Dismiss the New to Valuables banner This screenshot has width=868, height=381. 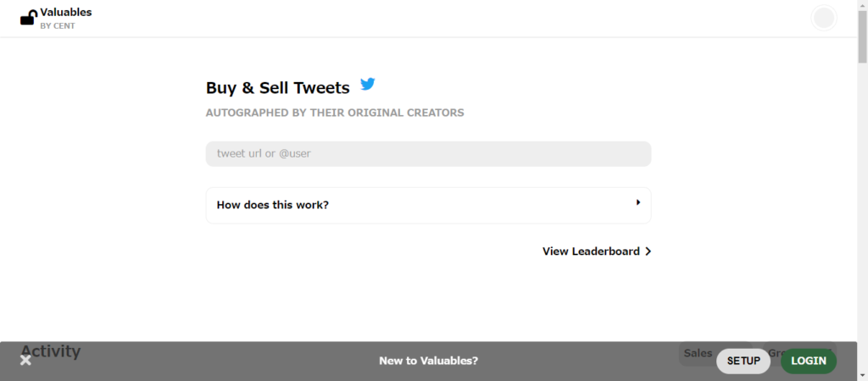pyautogui.click(x=25, y=361)
